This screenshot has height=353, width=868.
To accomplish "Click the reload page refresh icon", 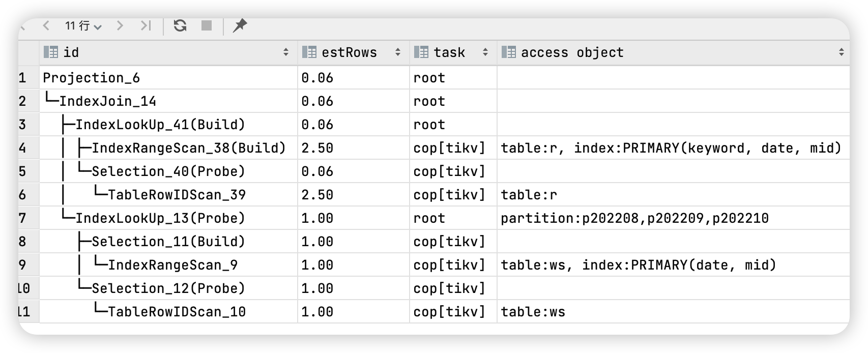I will pos(180,25).
